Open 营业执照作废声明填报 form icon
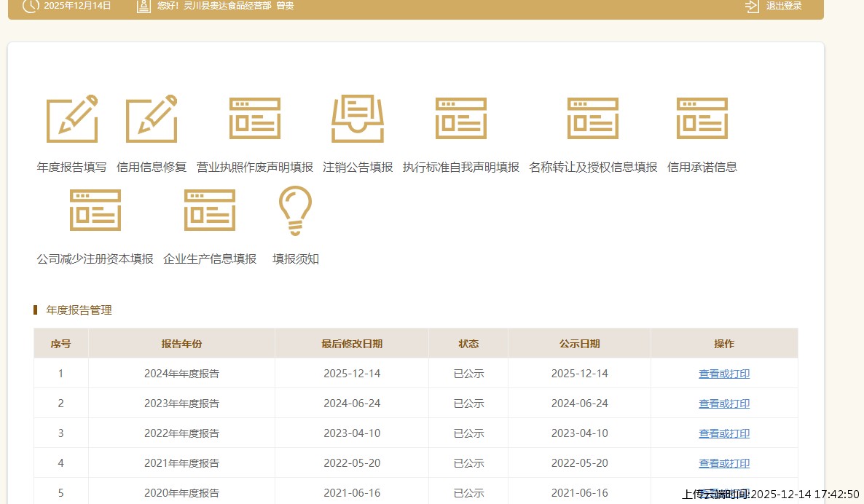 click(255, 119)
